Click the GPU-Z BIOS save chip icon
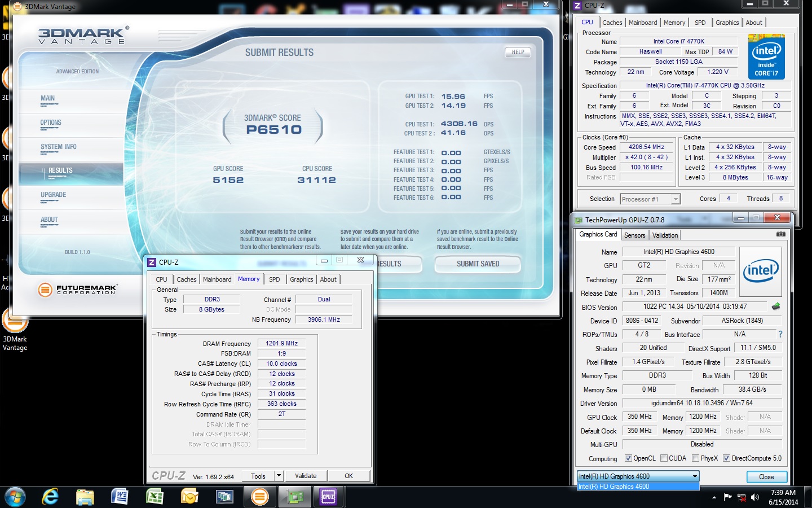Viewport: 812px width, 508px height. (x=776, y=306)
